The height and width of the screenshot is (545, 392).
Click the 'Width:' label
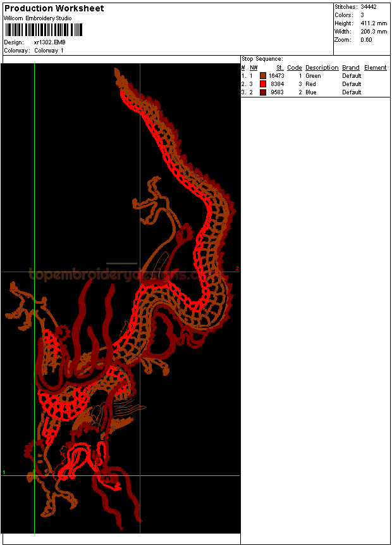click(x=343, y=31)
